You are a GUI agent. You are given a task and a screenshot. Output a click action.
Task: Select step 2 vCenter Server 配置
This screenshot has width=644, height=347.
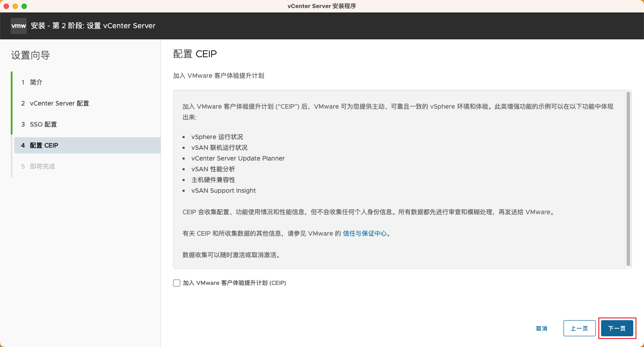pyautogui.click(x=87, y=103)
